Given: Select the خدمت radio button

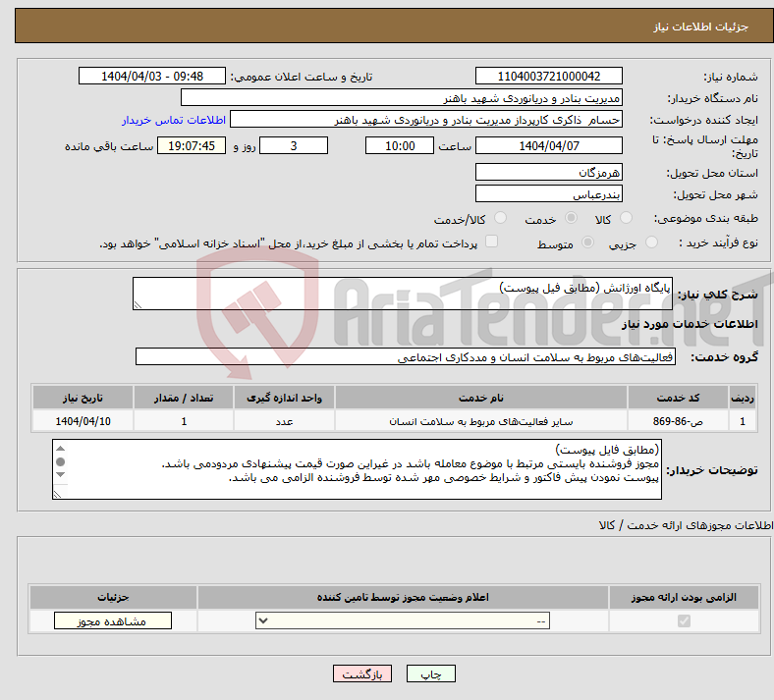Looking at the screenshot, I should coord(571,218).
